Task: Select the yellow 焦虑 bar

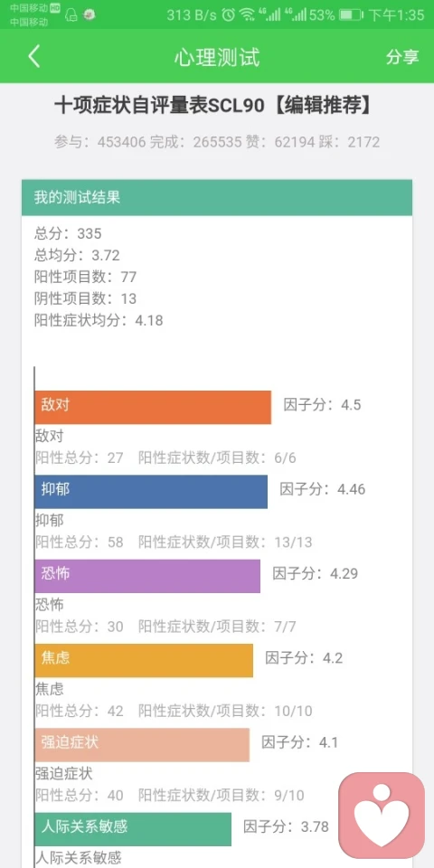Action: pos(144,660)
